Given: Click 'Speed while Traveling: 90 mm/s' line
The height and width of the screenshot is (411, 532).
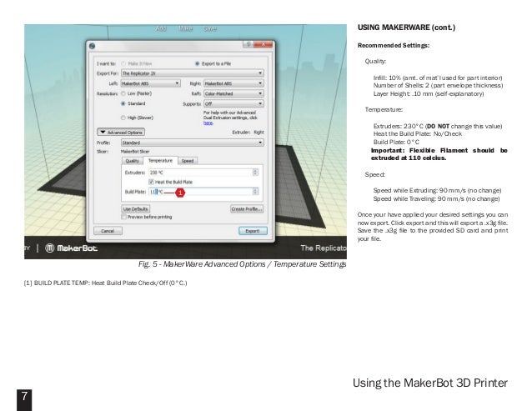Looking at the screenshot, I should click(436, 198).
